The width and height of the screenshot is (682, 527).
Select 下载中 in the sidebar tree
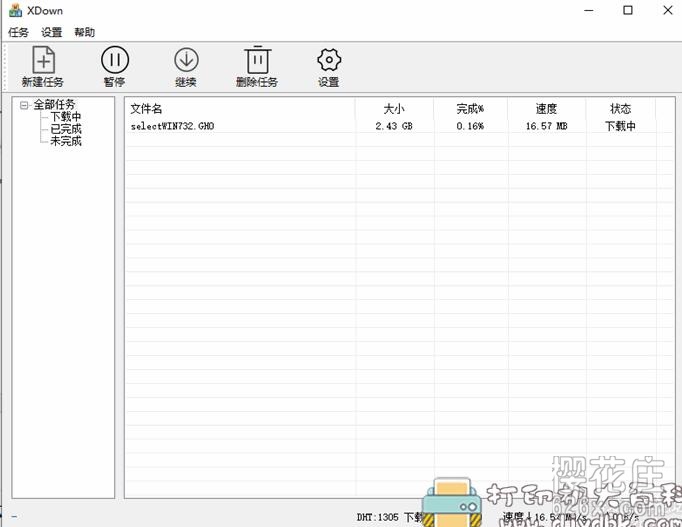click(66, 117)
